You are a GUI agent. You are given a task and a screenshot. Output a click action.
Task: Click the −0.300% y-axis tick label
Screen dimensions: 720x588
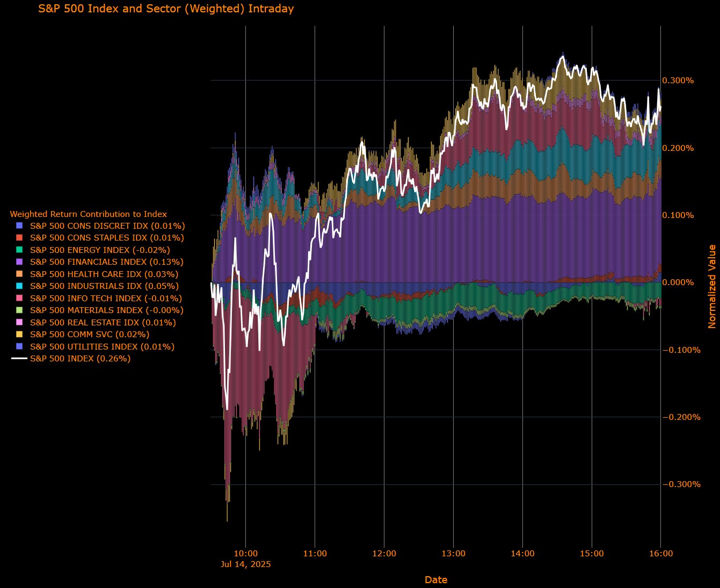[x=681, y=484]
